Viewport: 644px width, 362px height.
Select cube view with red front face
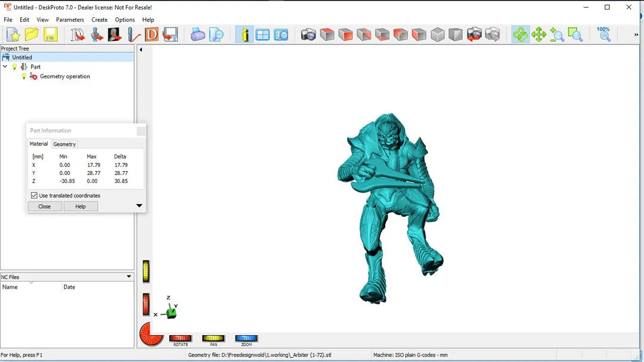click(345, 35)
